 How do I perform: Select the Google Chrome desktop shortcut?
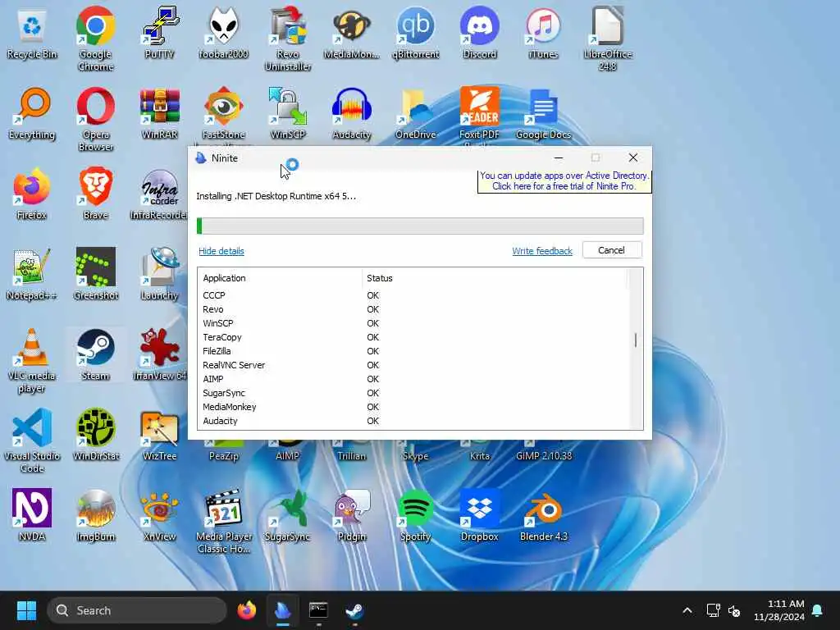[96, 39]
